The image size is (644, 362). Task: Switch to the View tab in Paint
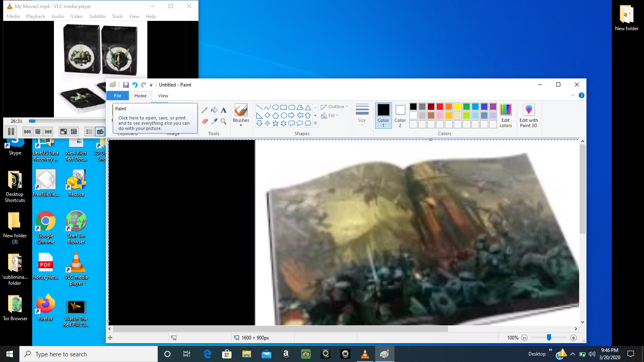[163, 96]
